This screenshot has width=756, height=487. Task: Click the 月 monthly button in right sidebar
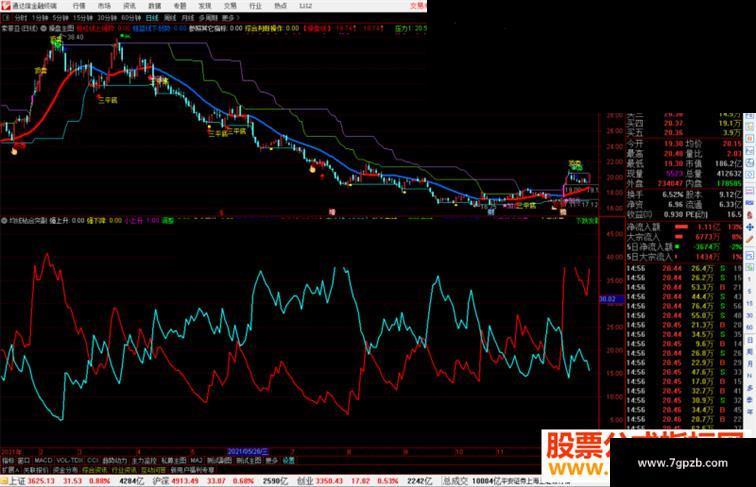click(x=750, y=364)
